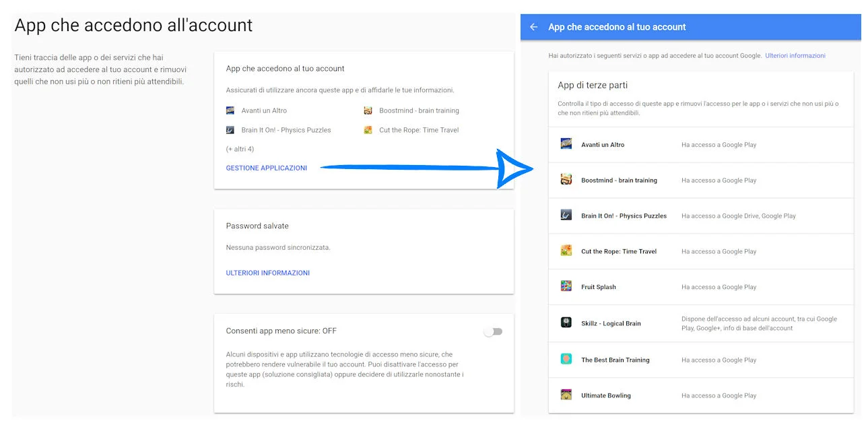Click the Ultimate Bowling app icon

pos(566,395)
